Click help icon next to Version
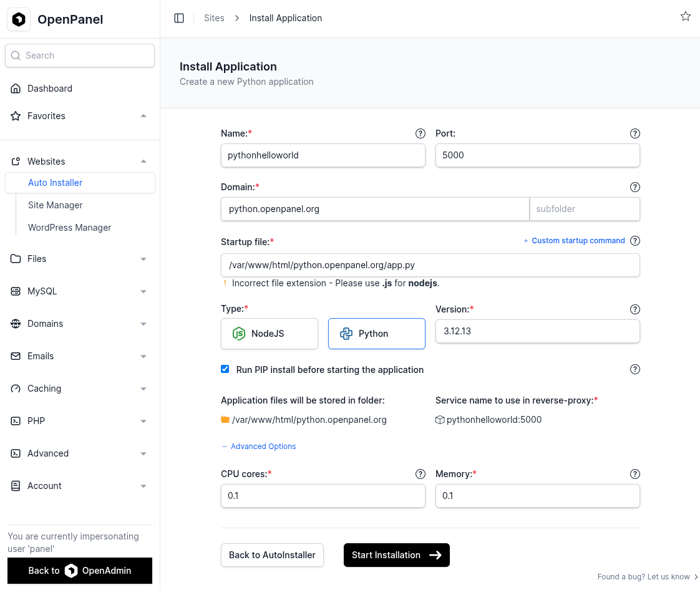The height and width of the screenshot is (590, 700). coord(635,309)
